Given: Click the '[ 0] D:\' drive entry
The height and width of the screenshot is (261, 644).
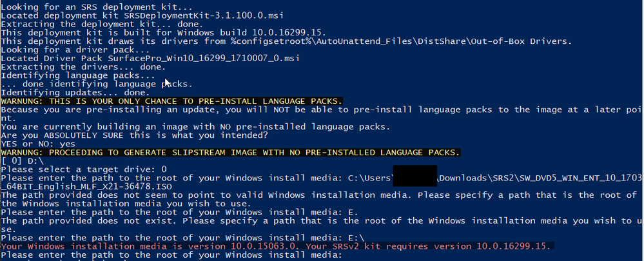Looking at the screenshot, I should click(x=22, y=161).
